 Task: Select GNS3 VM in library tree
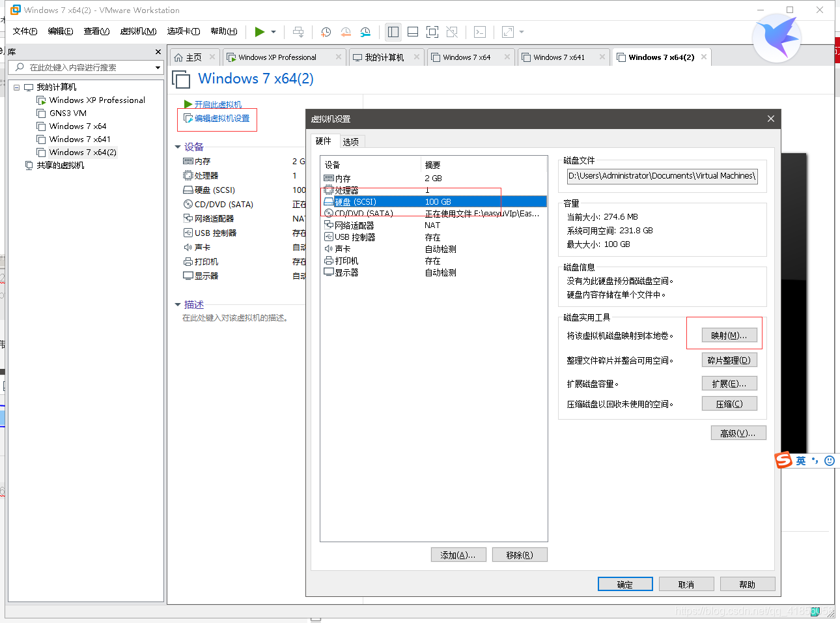coord(68,113)
